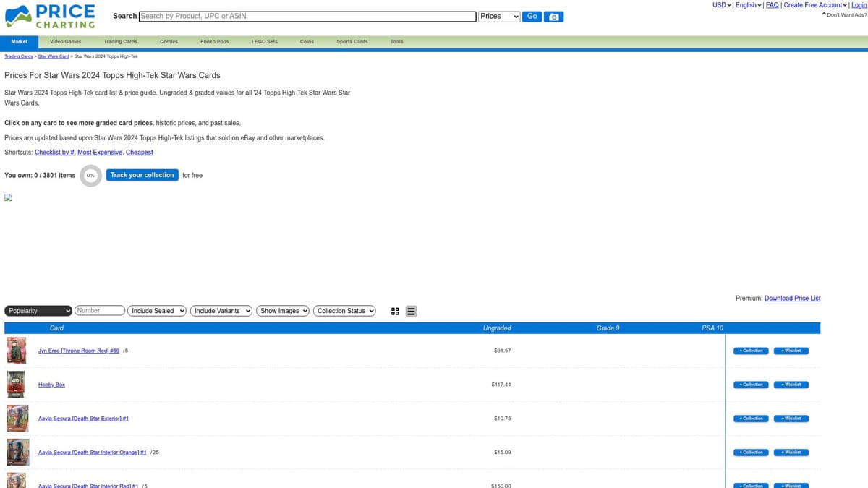Open Hobby Box thumbnail image
This screenshot has height=488, width=868.
[x=16, y=385]
